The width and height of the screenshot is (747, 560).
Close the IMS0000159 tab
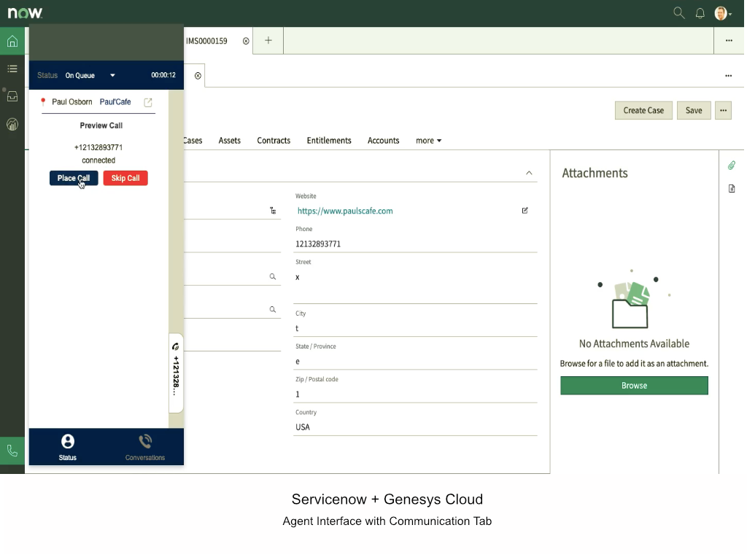point(246,41)
